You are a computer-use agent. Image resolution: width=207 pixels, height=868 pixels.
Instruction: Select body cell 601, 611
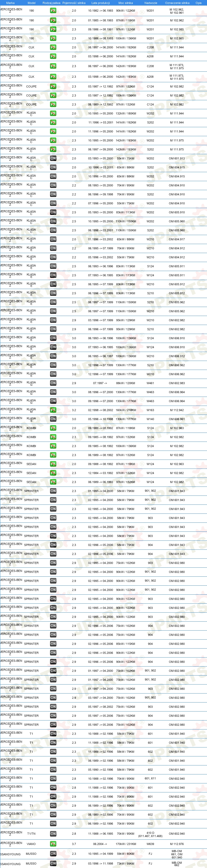pyautogui.click(x=150, y=779)
